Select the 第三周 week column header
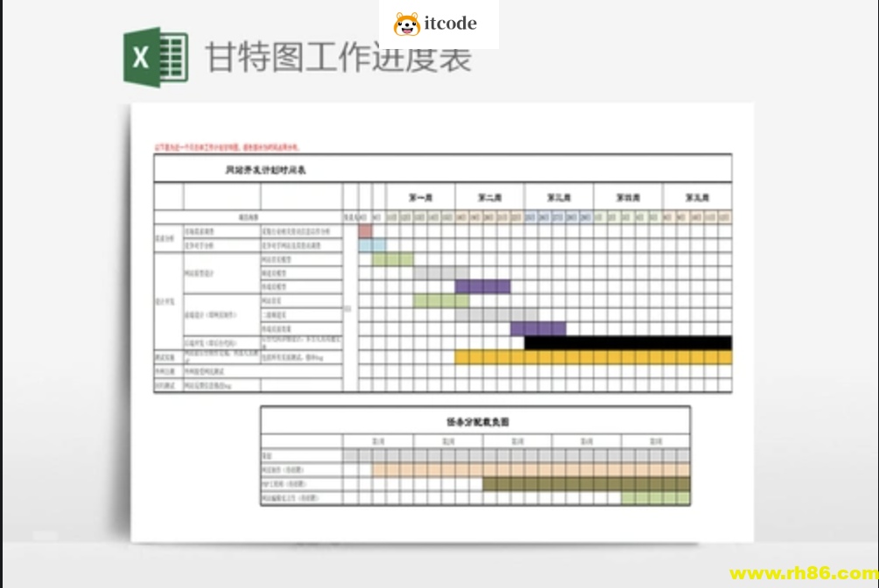The width and height of the screenshot is (879, 588). pos(559,198)
